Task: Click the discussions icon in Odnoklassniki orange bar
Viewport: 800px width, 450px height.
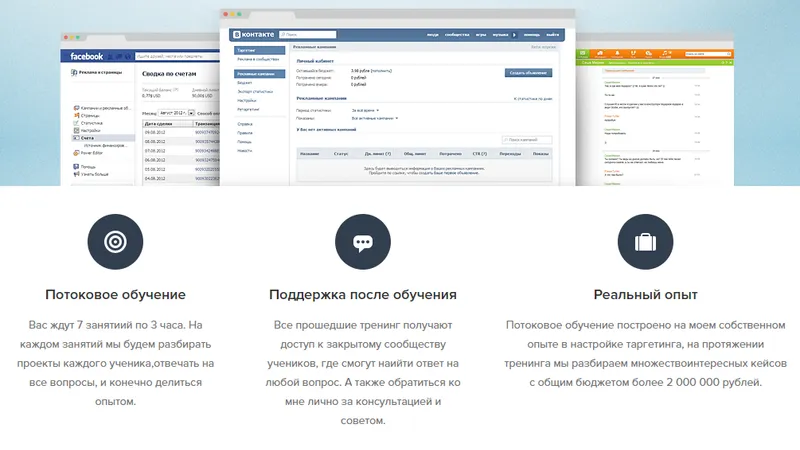Action: pyautogui.click(x=649, y=53)
